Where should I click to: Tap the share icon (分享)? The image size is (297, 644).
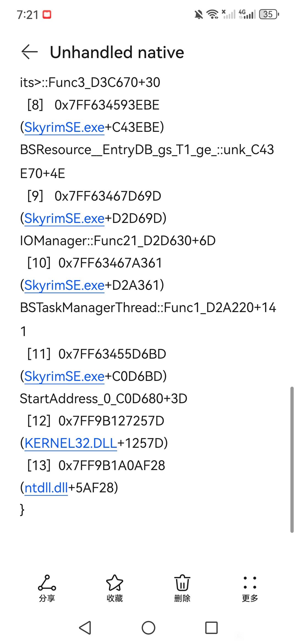pos(47,588)
